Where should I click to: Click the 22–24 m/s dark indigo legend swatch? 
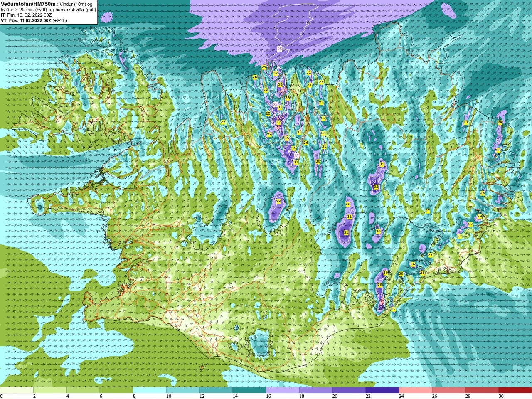[x=382, y=390]
